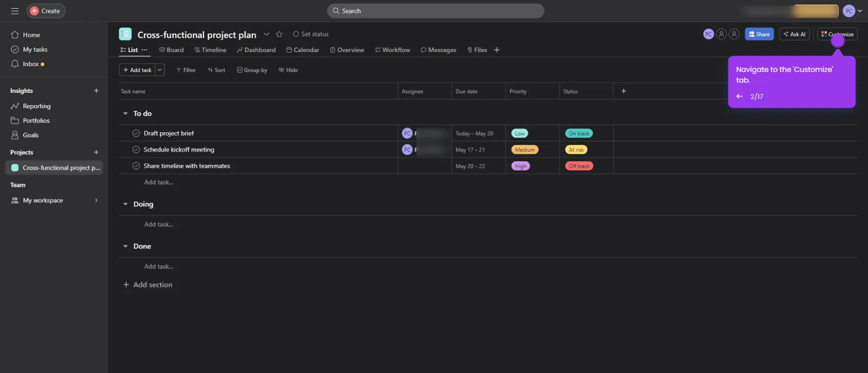Click the plus icon beside Projects
The height and width of the screenshot is (373, 868).
tap(96, 152)
